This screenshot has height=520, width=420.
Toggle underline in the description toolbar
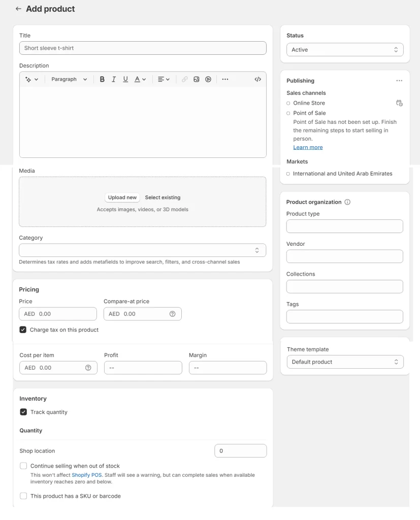[x=125, y=79]
